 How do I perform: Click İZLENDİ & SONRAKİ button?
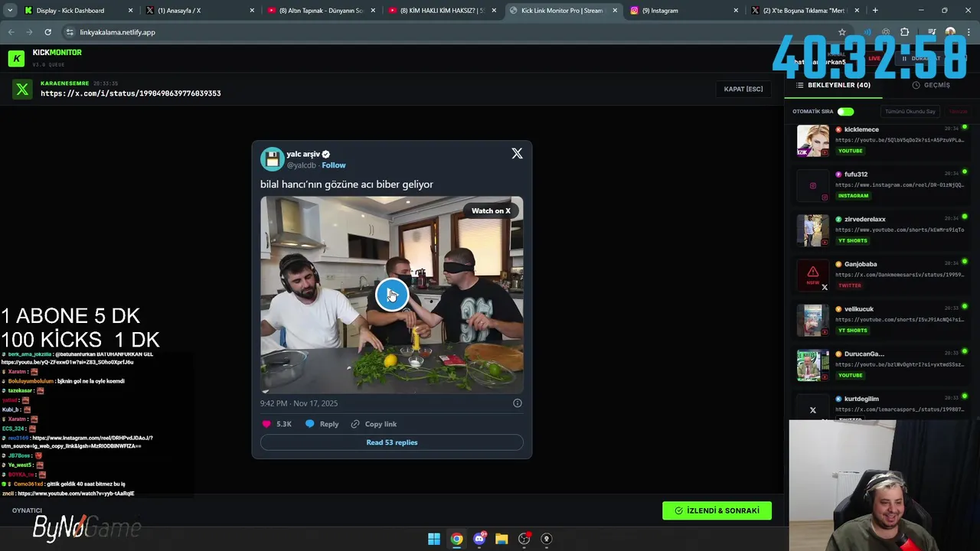click(x=717, y=510)
